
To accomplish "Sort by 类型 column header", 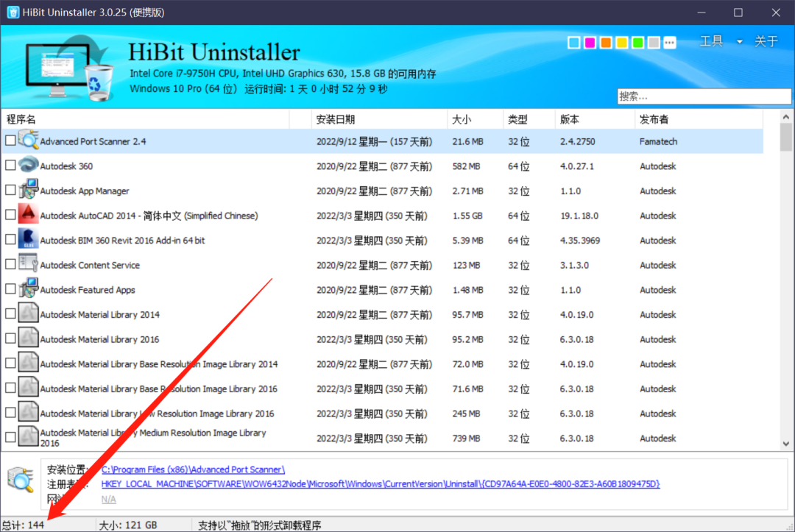I will [x=529, y=120].
